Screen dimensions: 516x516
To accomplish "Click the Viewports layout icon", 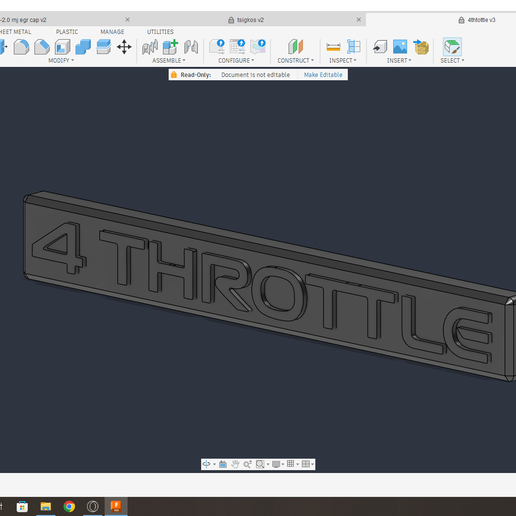I will tap(305, 464).
